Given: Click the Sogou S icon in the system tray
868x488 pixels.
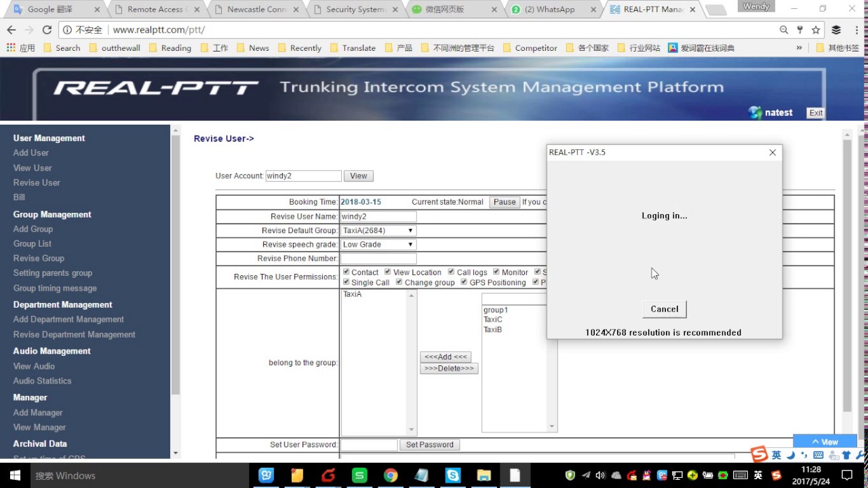Looking at the screenshot, I should click(x=776, y=475).
